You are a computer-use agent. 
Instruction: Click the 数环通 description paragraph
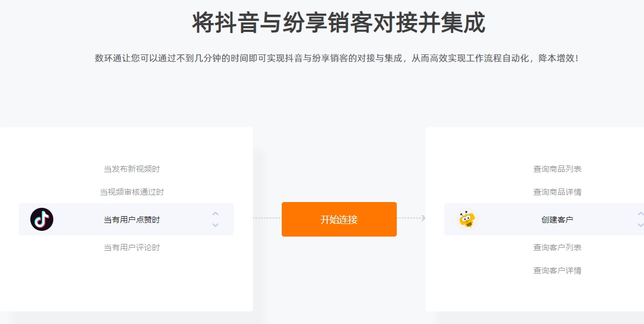coord(337,58)
